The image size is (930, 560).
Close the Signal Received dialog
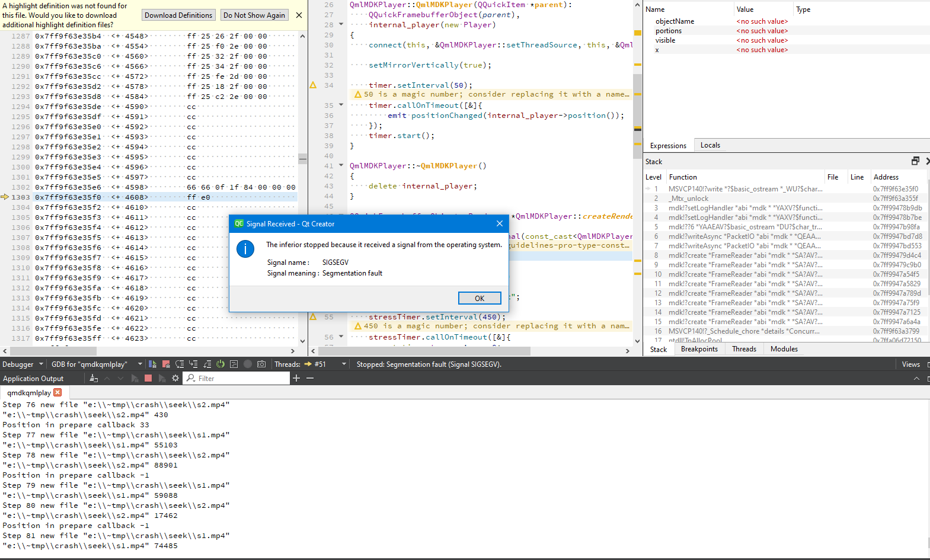point(500,223)
